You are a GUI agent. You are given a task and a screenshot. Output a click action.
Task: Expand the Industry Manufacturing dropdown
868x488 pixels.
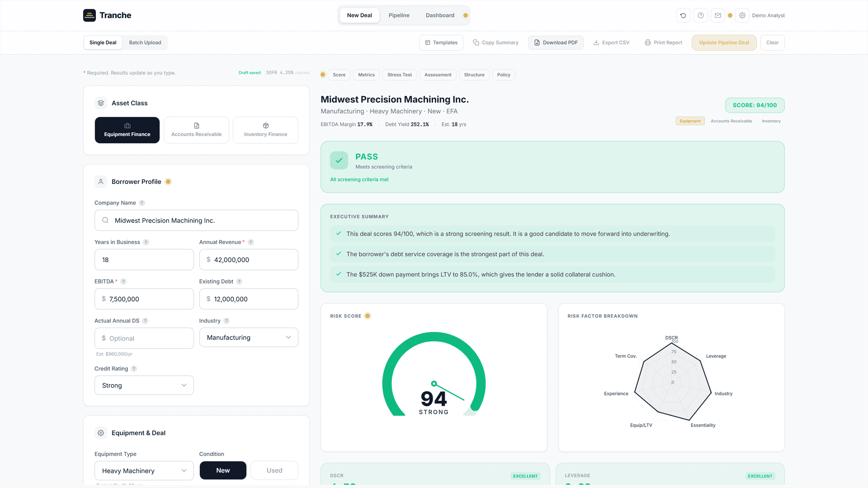[x=249, y=338]
